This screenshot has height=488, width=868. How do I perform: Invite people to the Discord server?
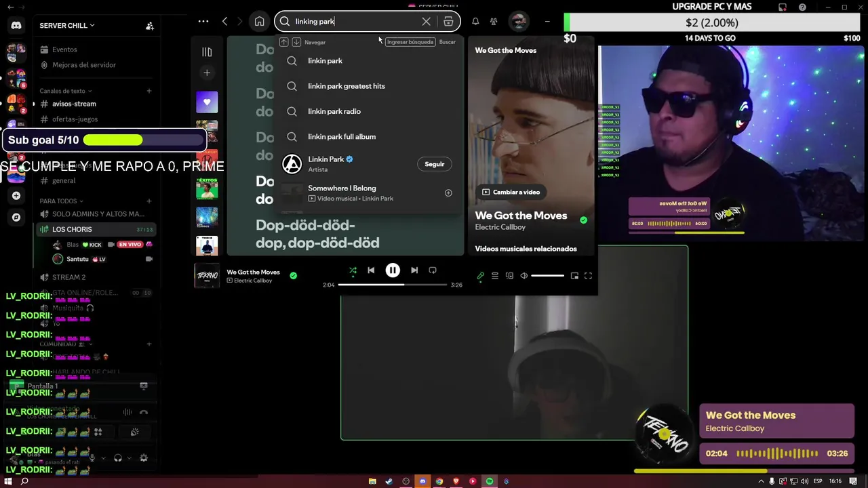(x=150, y=26)
